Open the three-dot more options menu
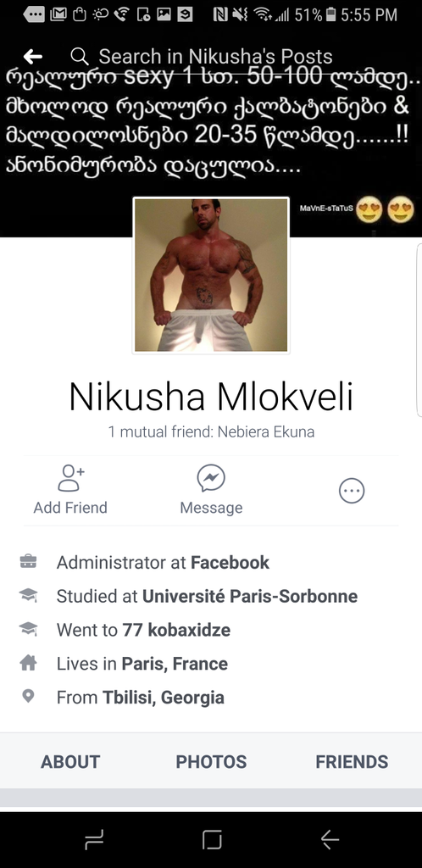Screen dimensions: 422x868 pyautogui.click(x=352, y=491)
